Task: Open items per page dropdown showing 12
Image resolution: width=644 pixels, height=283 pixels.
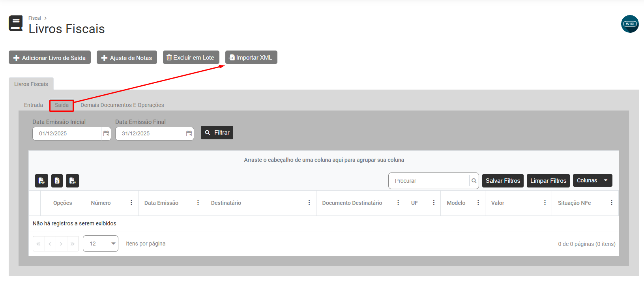Action: [x=101, y=244]
